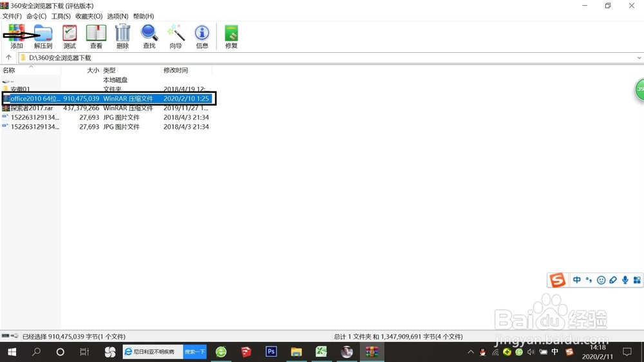Click the WinRAR taskbar icon
Screen dimensions: 644x362
372,352
